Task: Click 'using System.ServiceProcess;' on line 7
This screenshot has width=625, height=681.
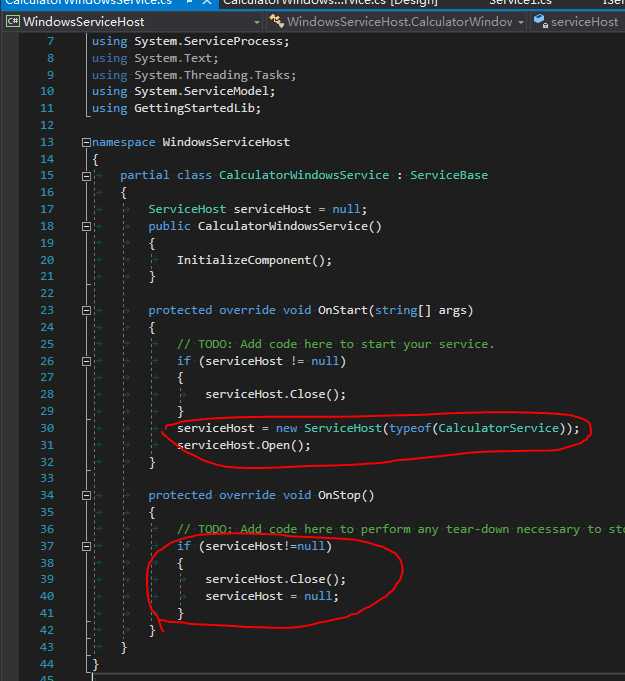Action: (190, 41)
